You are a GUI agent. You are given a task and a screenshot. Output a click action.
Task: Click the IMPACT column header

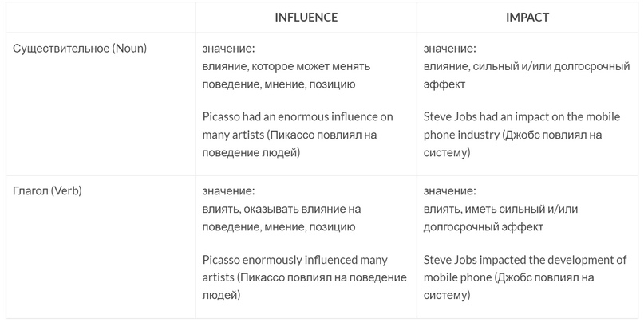pos(527,18)
